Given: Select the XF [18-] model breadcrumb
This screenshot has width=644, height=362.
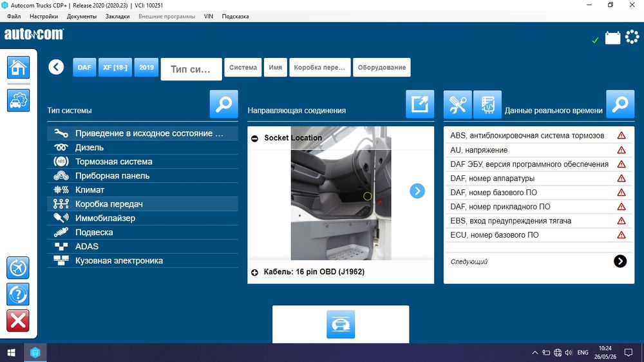Looking at the screenshot, I should coord(115,68).
